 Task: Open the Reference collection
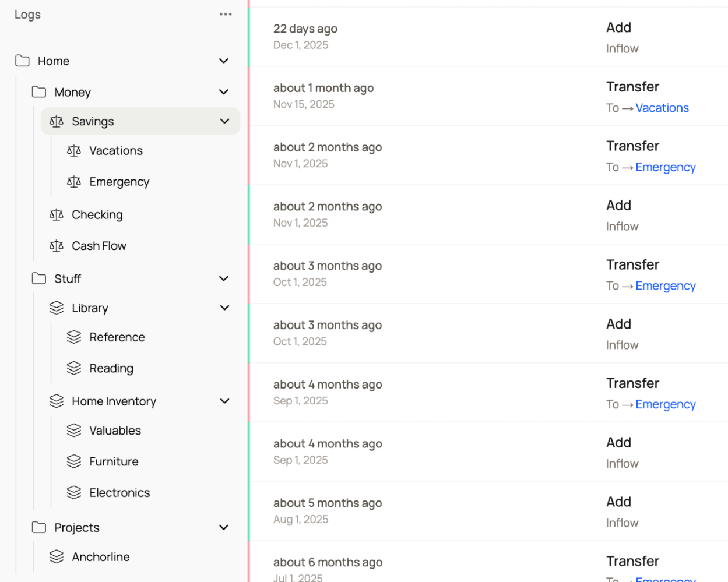pyautogui.click(x=117, y=337)
